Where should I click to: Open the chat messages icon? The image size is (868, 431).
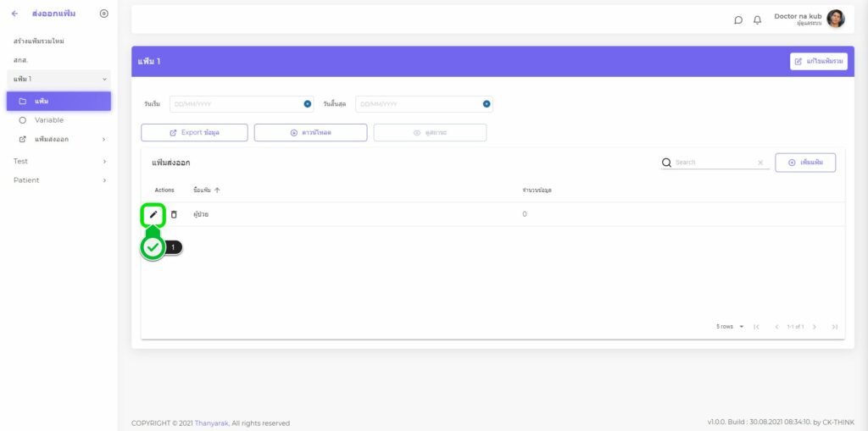738,19
